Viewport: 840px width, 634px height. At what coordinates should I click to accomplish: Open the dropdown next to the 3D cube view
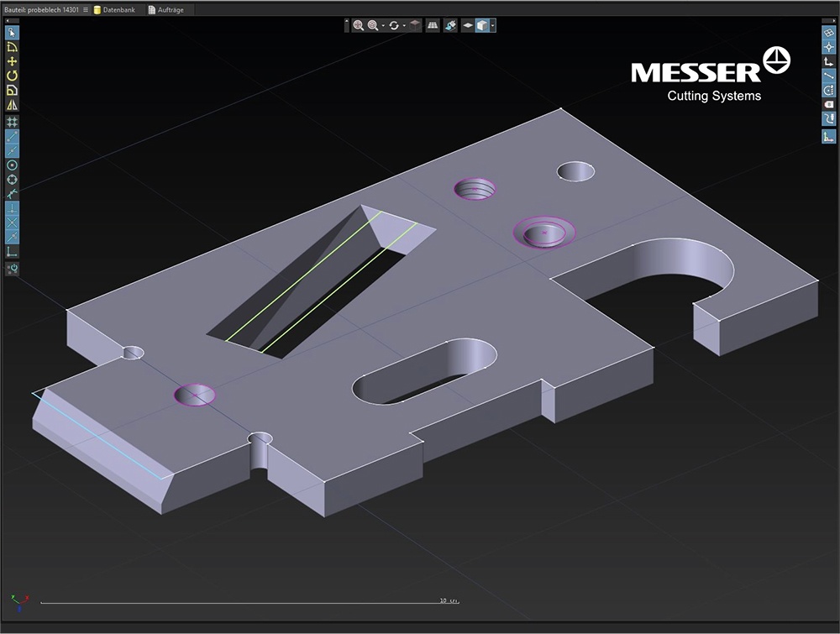pyautogui.click(x=492, y=26)
